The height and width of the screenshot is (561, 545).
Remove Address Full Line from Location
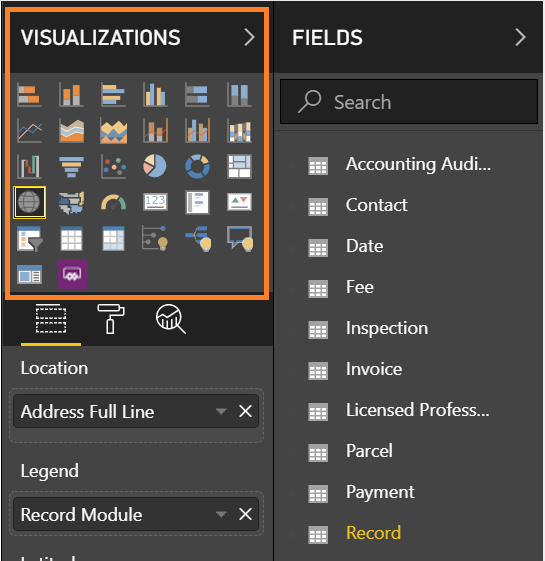coord(245,411)
